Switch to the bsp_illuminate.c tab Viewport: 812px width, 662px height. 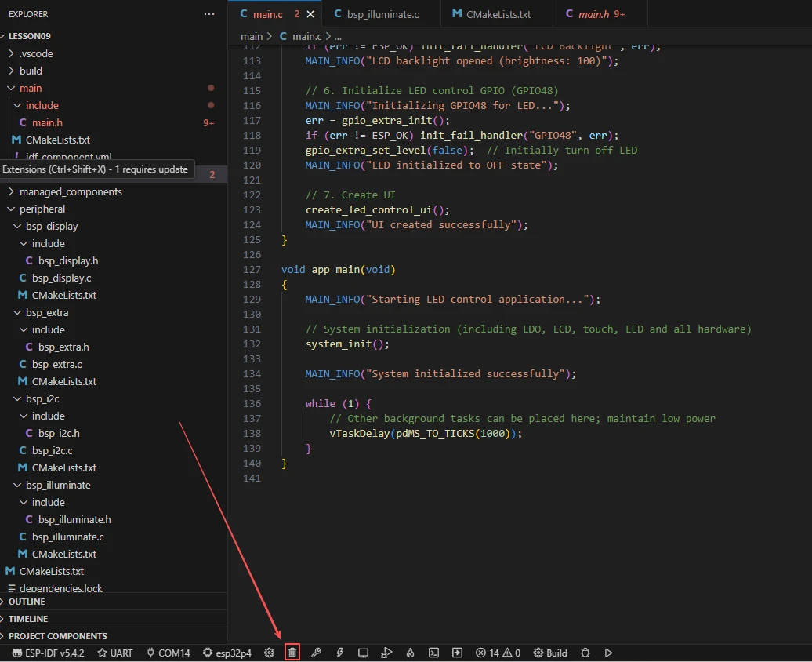click(375, 14)
